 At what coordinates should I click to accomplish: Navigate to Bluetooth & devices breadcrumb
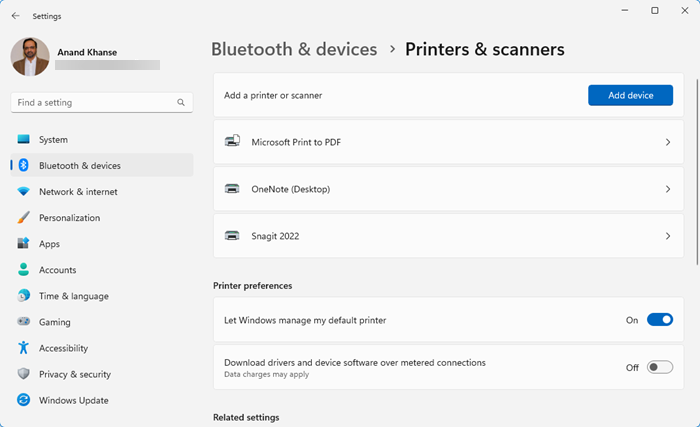(x=294, y=49)
